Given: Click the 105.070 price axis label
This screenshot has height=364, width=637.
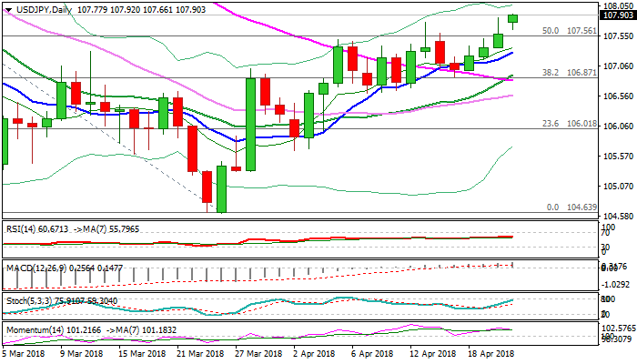Looking at the screenshot, I should (618, 187).
